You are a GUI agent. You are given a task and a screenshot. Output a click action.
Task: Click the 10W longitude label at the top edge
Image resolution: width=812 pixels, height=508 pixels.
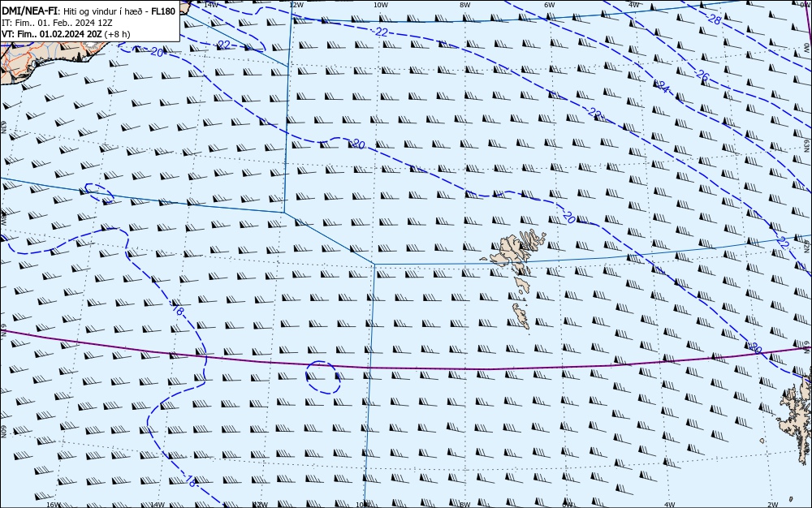(x=381, y=5)
